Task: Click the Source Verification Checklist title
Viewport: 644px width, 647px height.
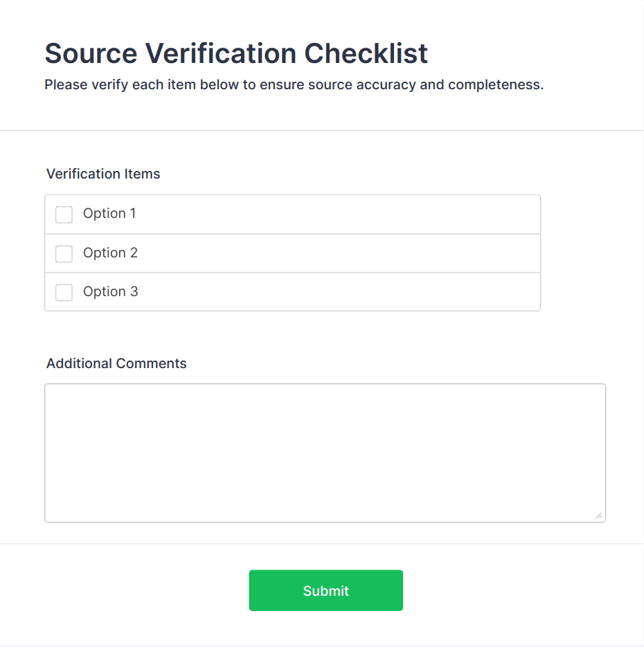Action: point(235,53)
